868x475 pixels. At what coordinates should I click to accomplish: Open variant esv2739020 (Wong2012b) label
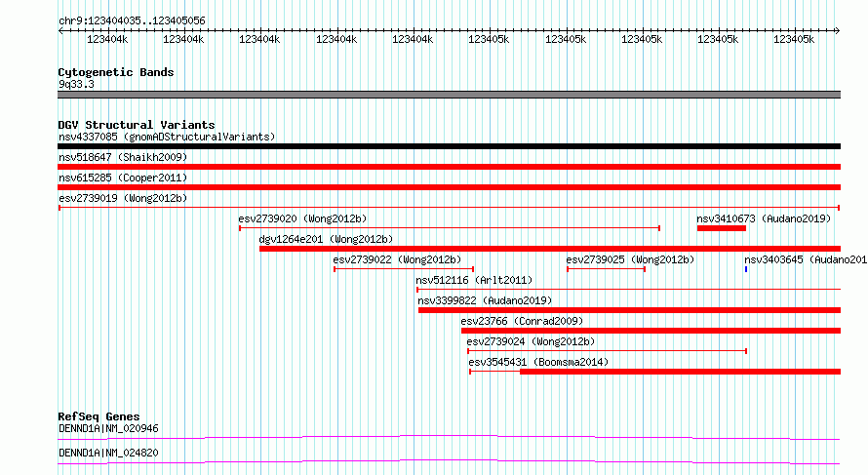pyautogui.click(x=302, y=218)
